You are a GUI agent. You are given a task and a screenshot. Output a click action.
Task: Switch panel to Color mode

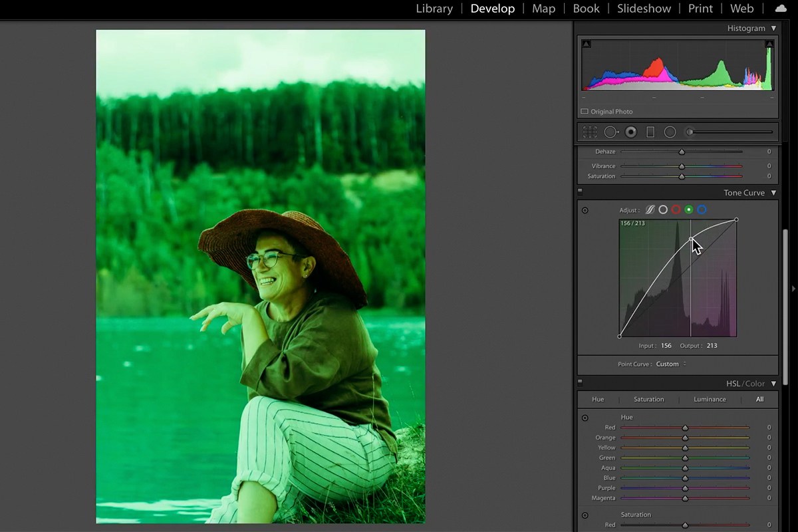(755, 384)
